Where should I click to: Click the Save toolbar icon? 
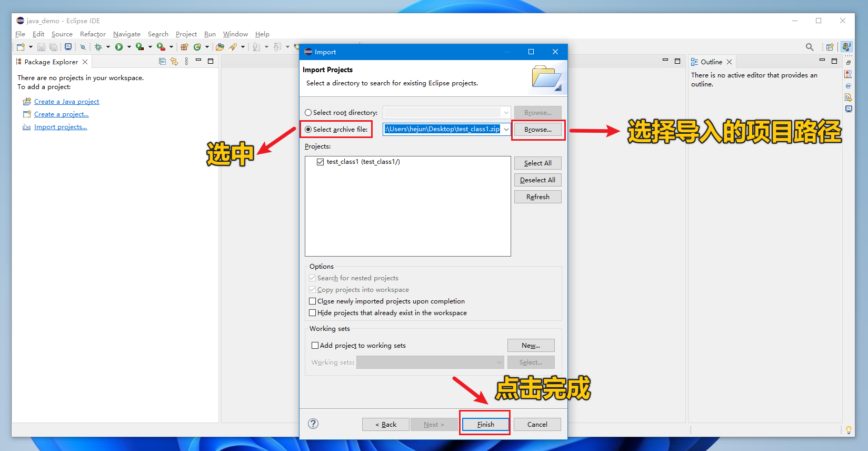pos(41,47)
